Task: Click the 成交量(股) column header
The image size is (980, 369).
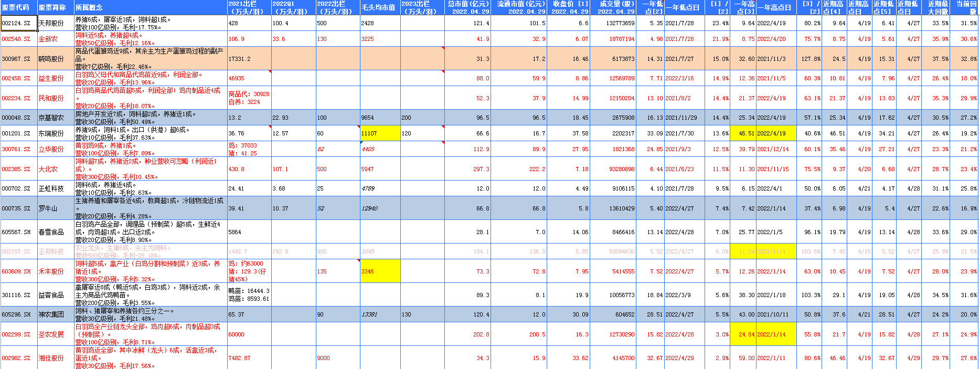Action: coord(613,7)
